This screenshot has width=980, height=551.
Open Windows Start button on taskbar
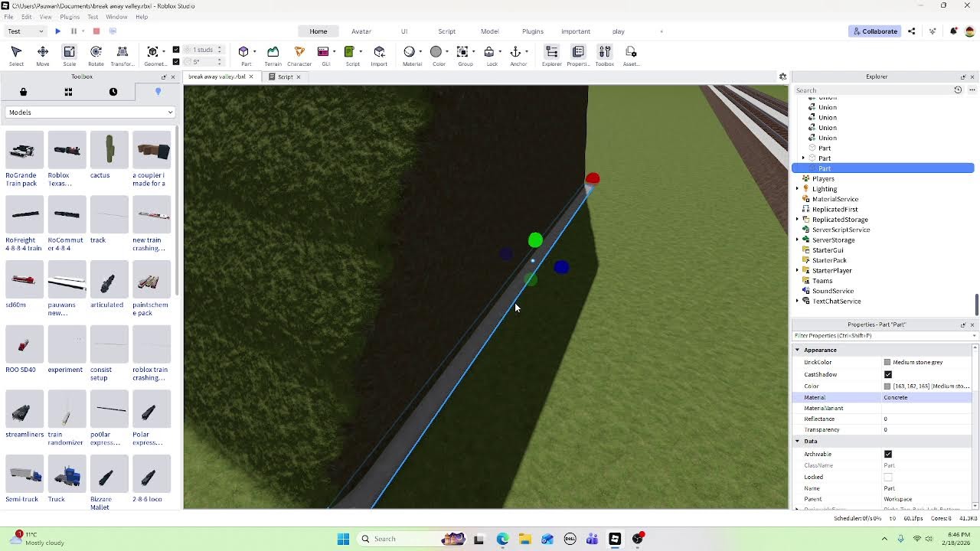click(343, 539)
